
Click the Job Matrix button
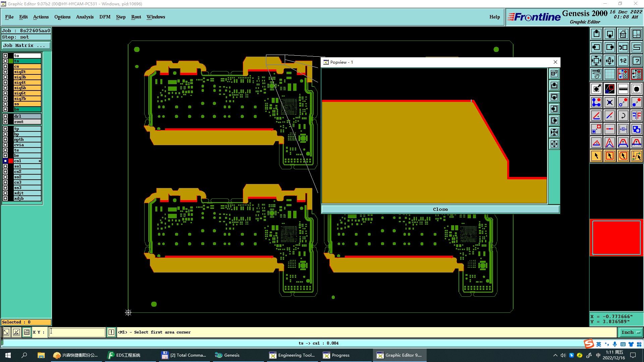tap(26, 45)
